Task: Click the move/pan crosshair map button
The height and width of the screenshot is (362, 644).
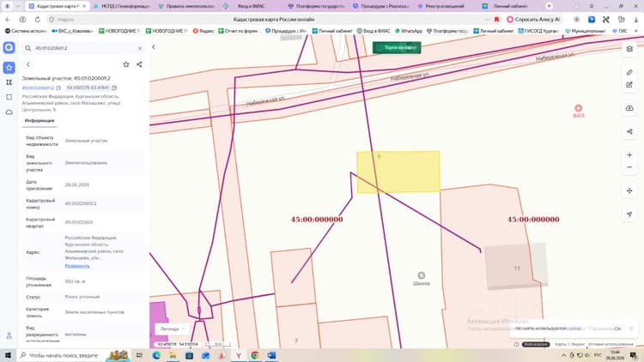Action: (629, 190)
